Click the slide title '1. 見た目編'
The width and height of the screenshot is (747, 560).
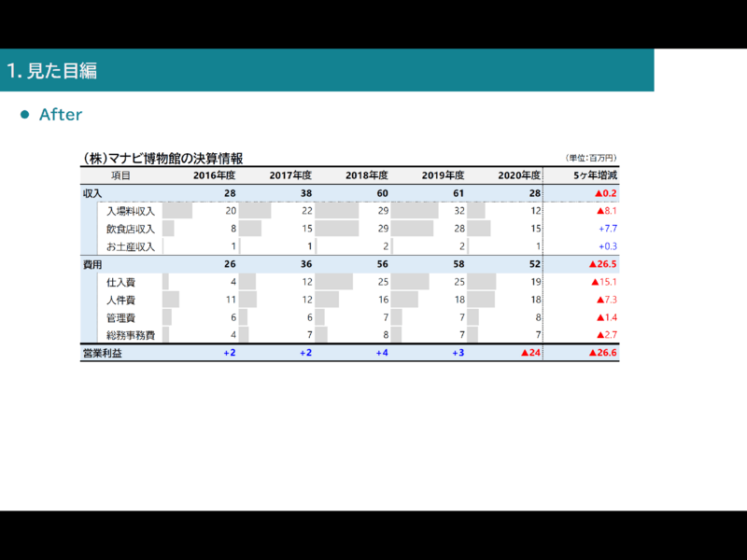52,71
